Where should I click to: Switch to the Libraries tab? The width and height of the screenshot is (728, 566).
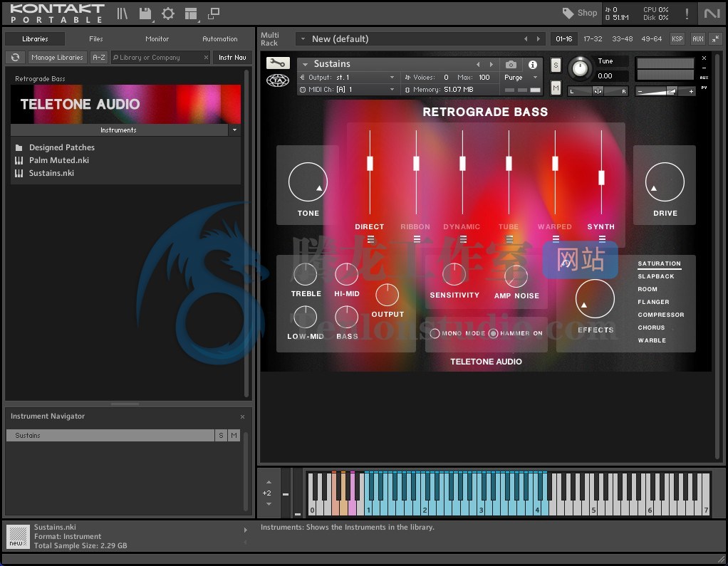coord(36,39)
